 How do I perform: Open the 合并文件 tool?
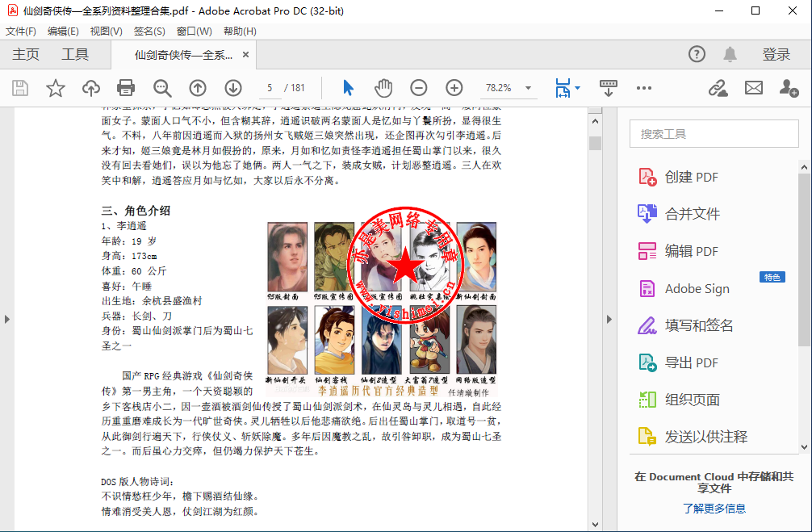click(x=678, y=214)
